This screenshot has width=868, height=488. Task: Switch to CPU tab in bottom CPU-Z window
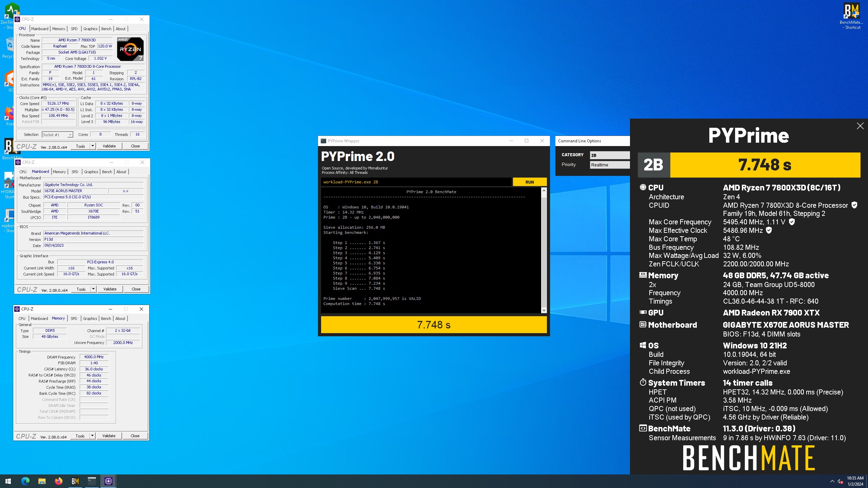pos(22,319)
